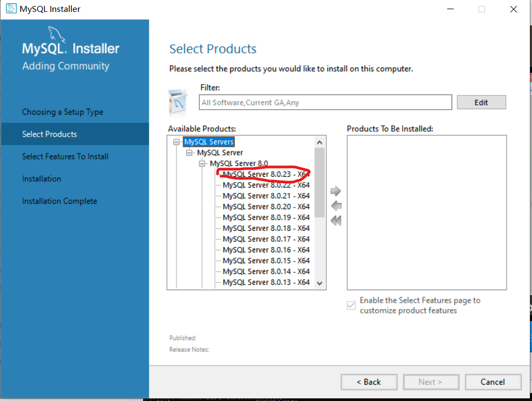Select MySQL Server 8.0.13 - X64
This screenshot has height=401, width=532.
[266, 283]
